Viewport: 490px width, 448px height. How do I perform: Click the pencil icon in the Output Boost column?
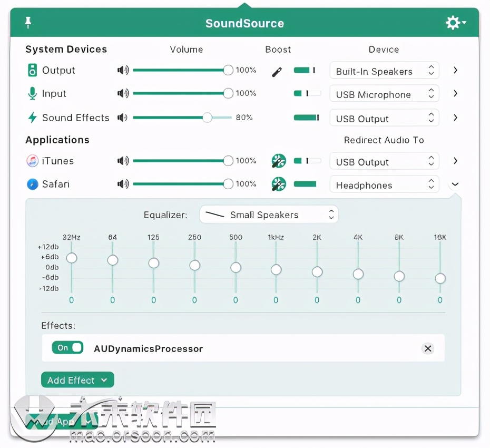277,71
